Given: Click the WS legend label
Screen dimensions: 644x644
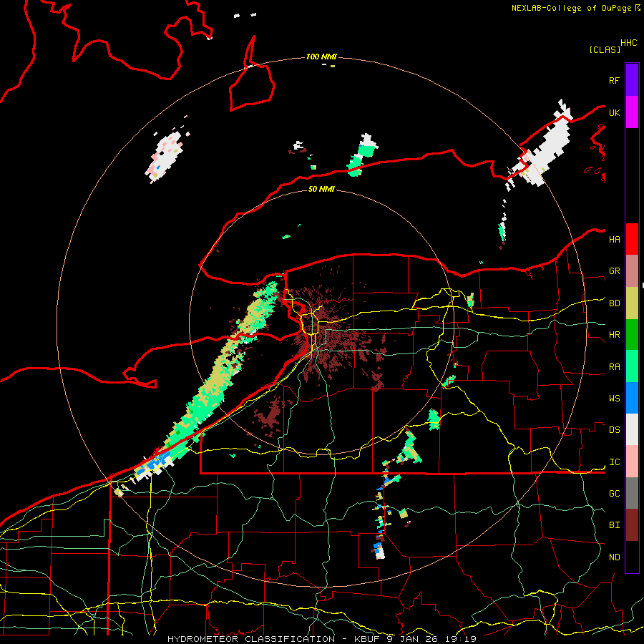Looking at the screenshot, I should click(x=615, y=398).
